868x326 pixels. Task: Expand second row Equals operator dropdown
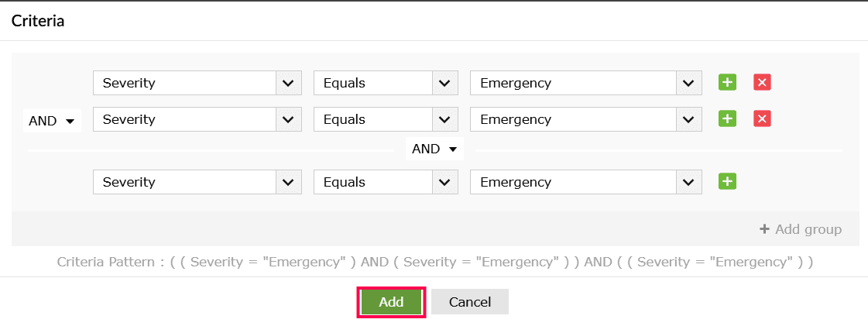coord(386,119)
